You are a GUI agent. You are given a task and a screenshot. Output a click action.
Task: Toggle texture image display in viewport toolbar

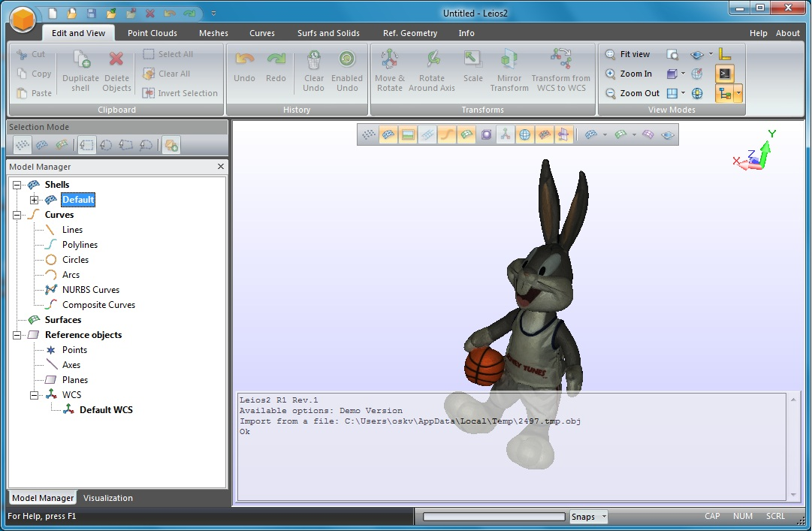point(408,135)
